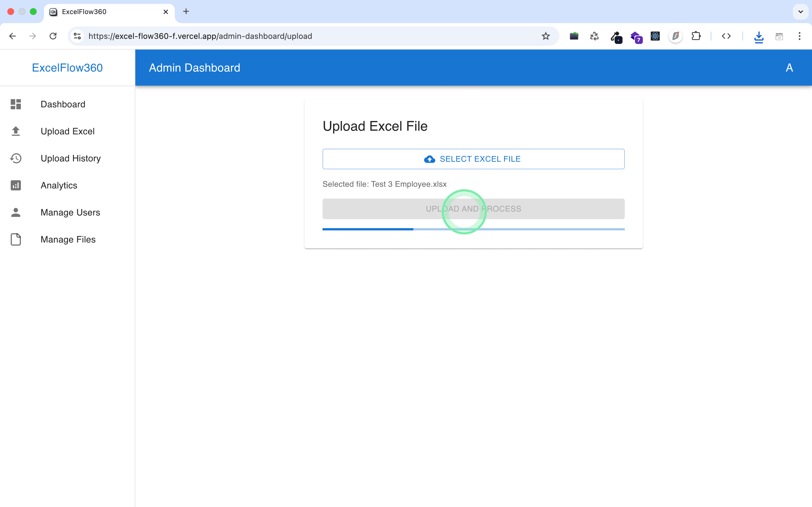Open Chrome downloads arrow icon
This screenshot has width=812, height=507.
tap(759, 37)
